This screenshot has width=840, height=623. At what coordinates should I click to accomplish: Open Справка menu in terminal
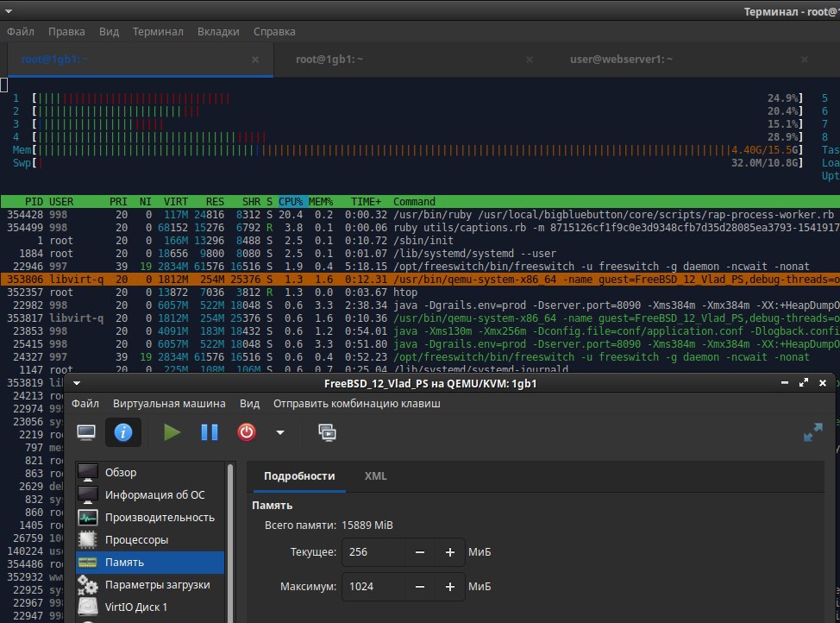click(x=274, y=32)
